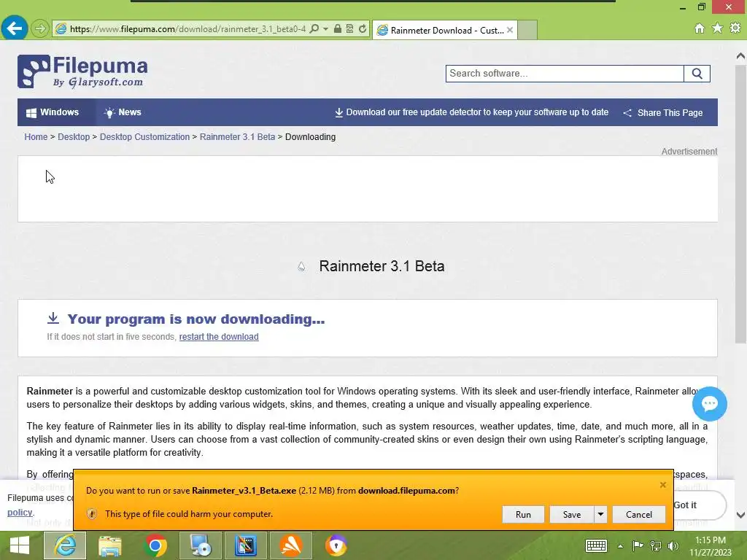Image resolution: width=747 pixels, height=560 pixels.
Task: Click the security shield warning icon
Action: 92,514
